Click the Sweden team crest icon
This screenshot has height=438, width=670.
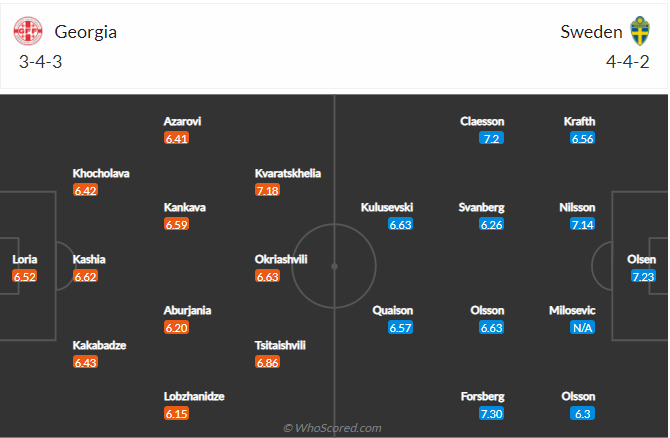640,31
